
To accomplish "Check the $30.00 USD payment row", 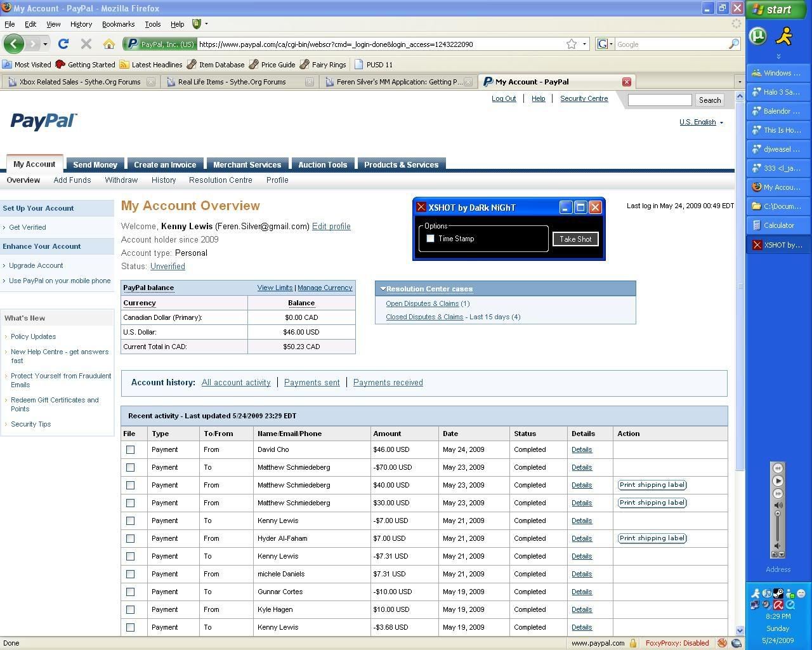I will 130,503.
